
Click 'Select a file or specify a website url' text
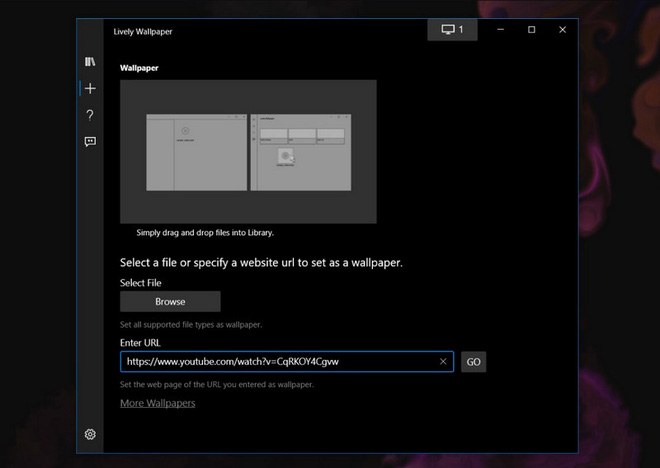click(261, 263)
